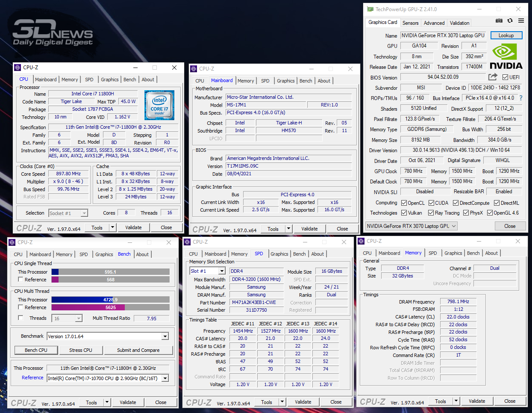The height and width of the screenshot is (413, 532).
Task: Click the "MS-17M1" motherboard model value
Action: 236,105
